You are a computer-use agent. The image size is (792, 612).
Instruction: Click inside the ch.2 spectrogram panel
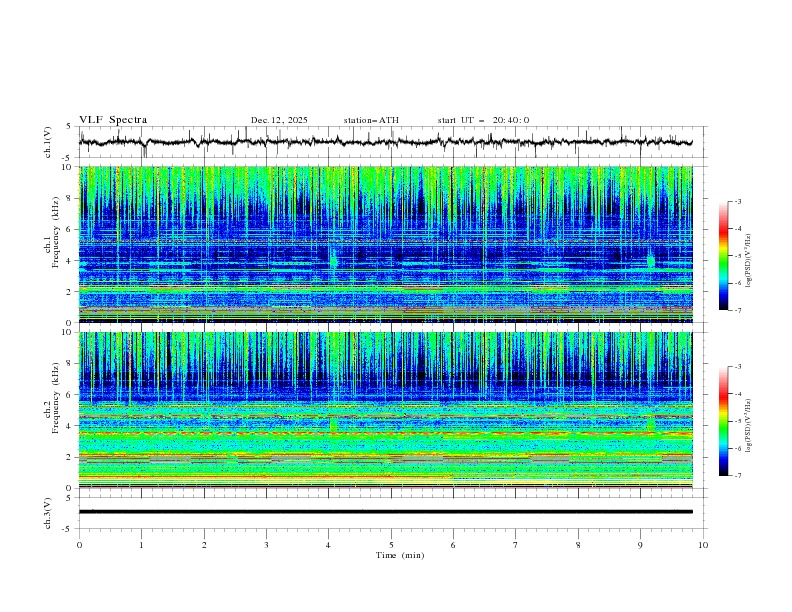[385, 410]
